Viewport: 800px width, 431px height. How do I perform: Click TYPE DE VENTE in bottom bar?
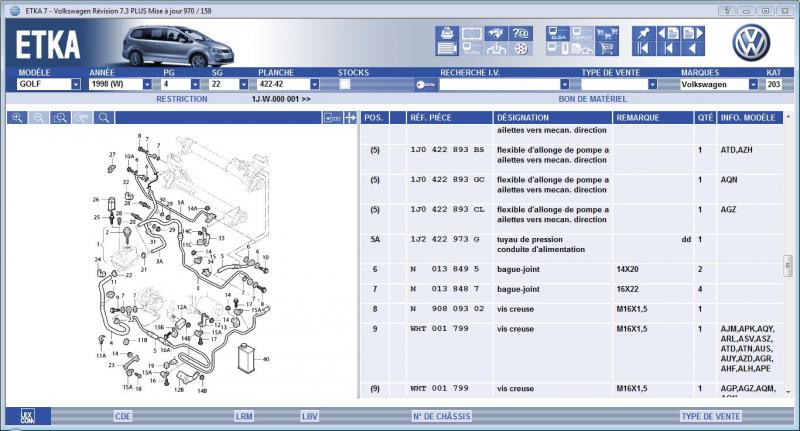pos(711,416)
